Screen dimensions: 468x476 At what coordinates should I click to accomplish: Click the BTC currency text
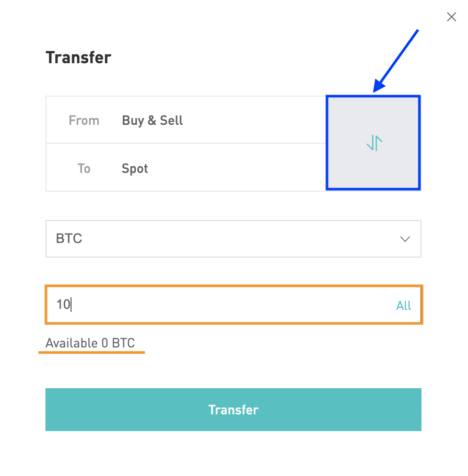pos(69,239)
